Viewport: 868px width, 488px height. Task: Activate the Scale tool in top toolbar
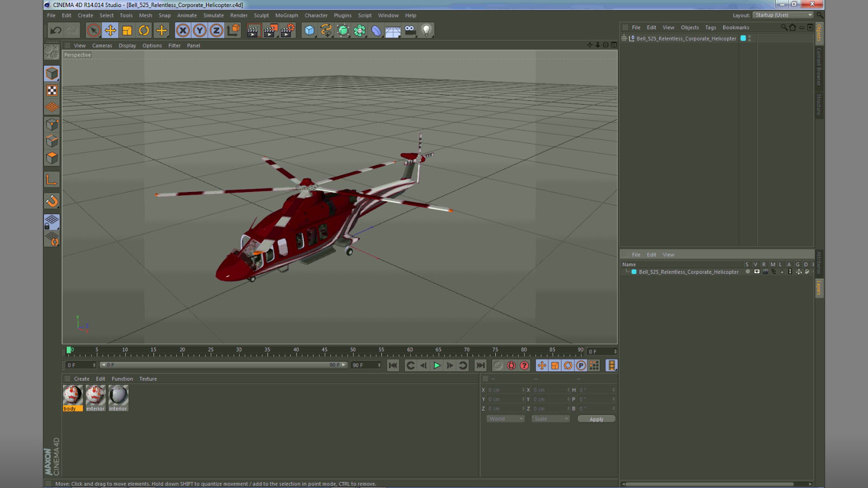[x=127, y=30]
